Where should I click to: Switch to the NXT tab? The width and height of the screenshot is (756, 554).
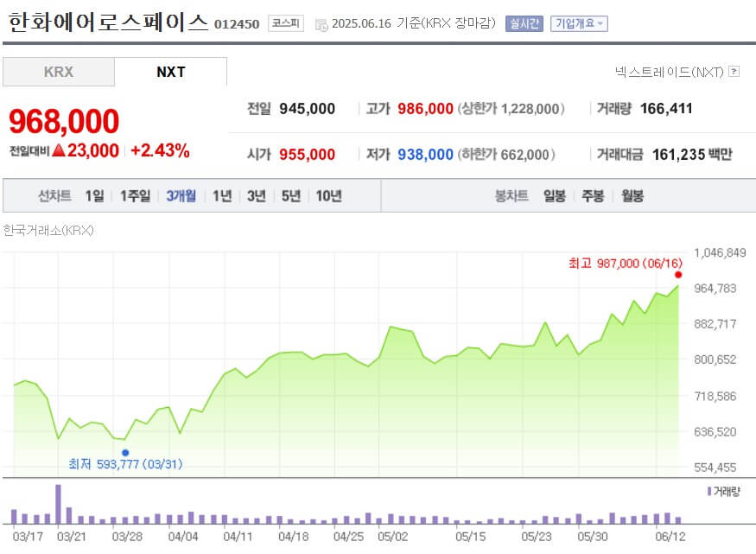pos(171,72)
